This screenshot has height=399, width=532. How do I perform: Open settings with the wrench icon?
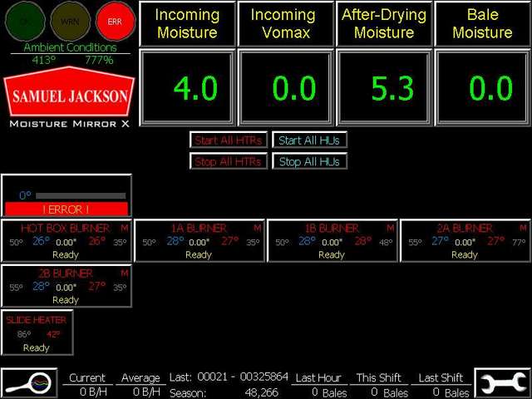coord(502,383)
